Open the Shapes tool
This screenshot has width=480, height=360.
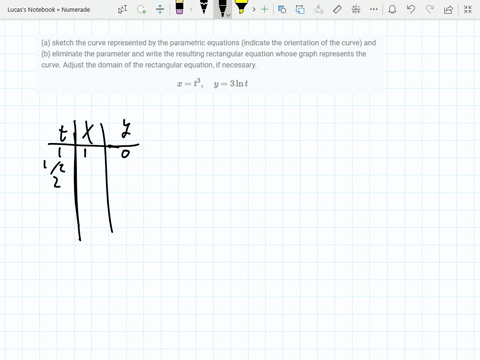[282, 9]
